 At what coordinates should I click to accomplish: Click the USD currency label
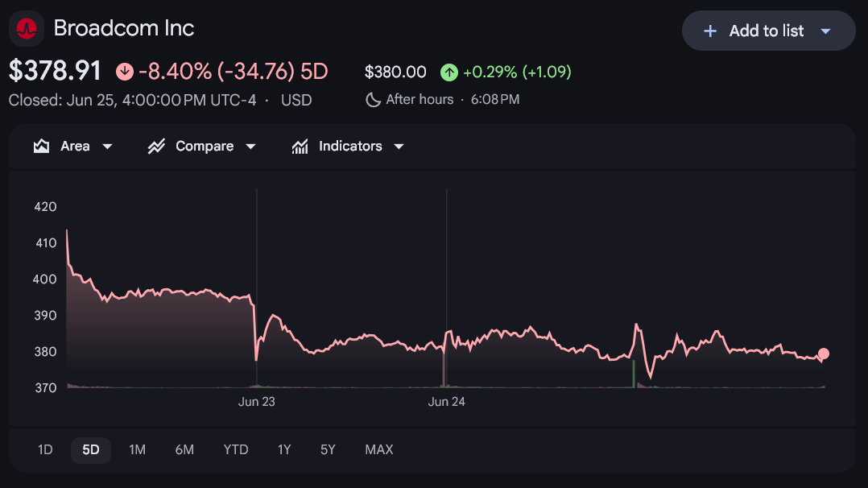[x=296, y=101]
